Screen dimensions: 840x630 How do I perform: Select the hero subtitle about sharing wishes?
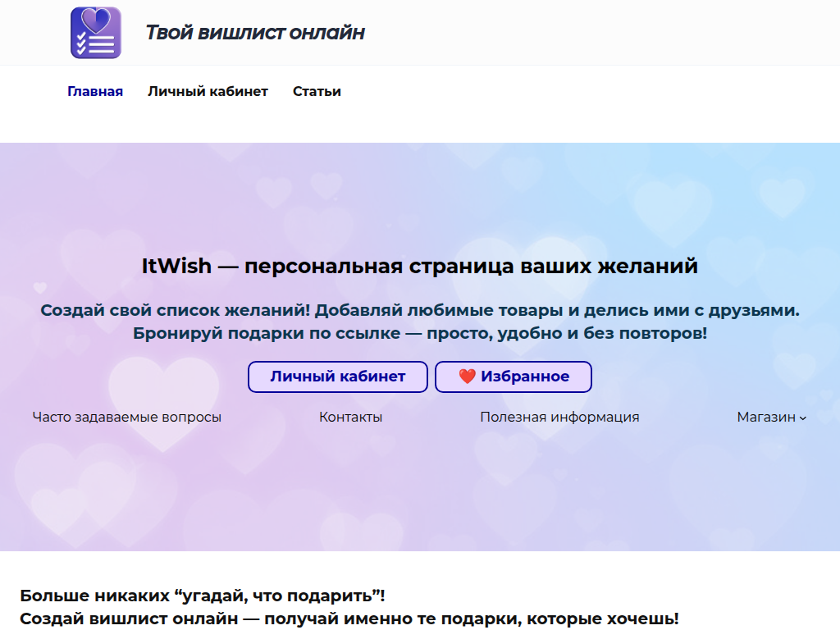point(420,322)
